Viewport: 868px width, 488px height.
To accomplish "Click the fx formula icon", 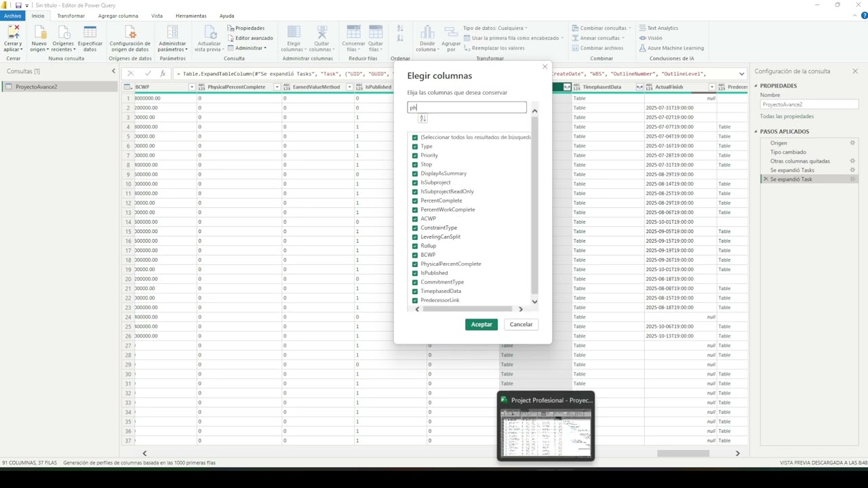I will point(163,73).
